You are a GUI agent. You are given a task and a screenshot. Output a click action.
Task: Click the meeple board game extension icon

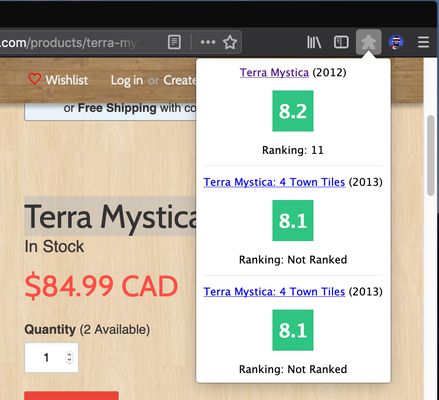[x=369, y=42]
